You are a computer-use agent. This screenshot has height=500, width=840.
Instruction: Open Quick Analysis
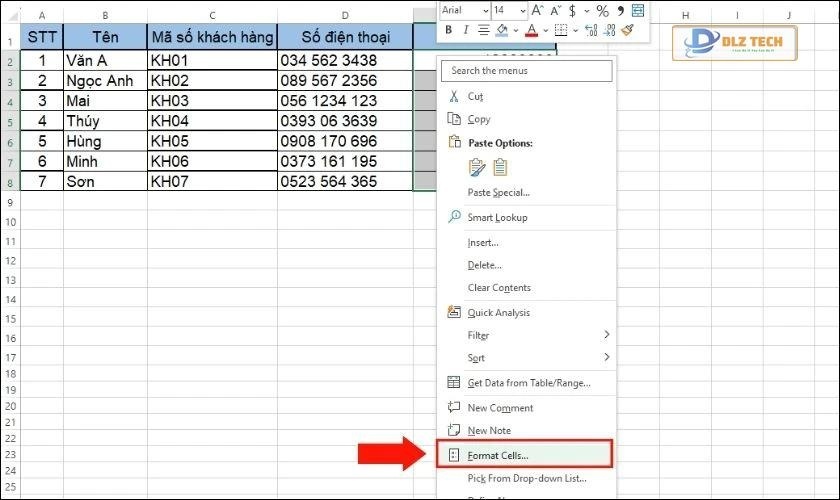tap(498, 313)
